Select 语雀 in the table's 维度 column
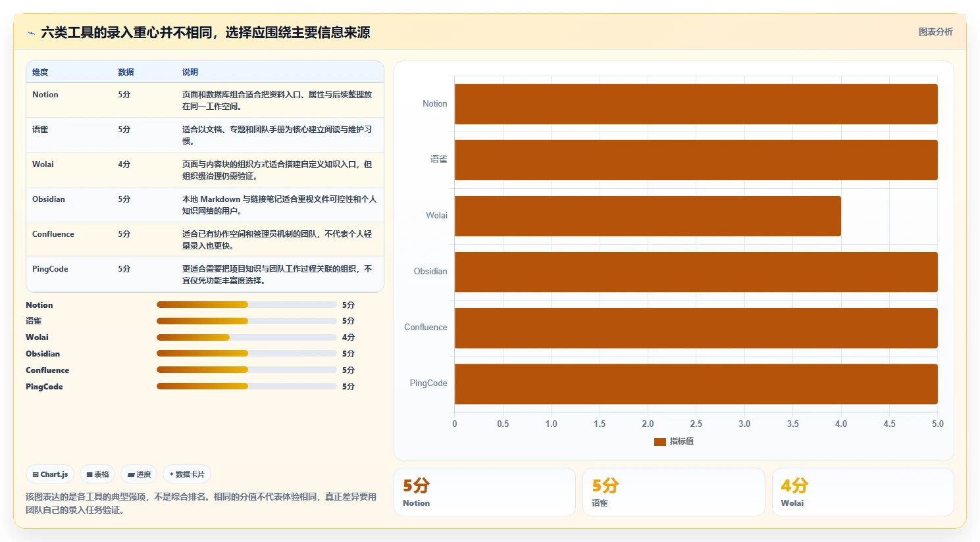Screen dimensions: 980x542 tap(40, 130)
